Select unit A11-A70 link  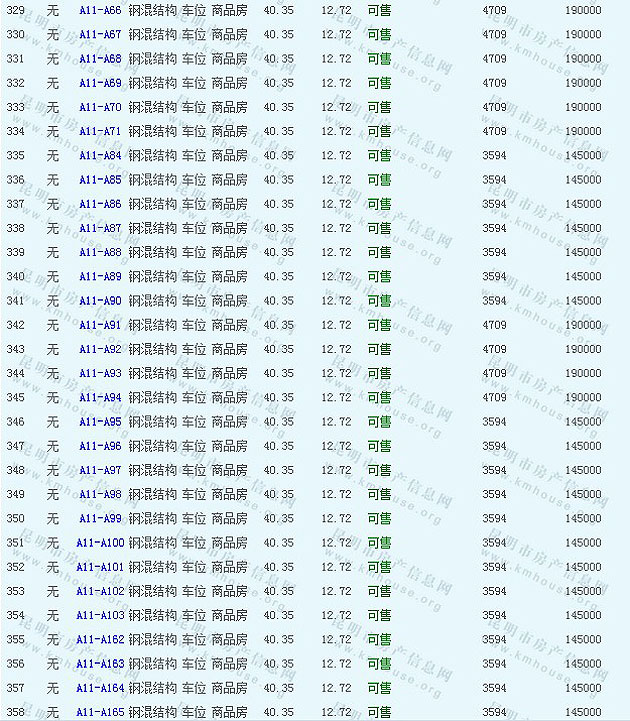click(x=100, y=107)
